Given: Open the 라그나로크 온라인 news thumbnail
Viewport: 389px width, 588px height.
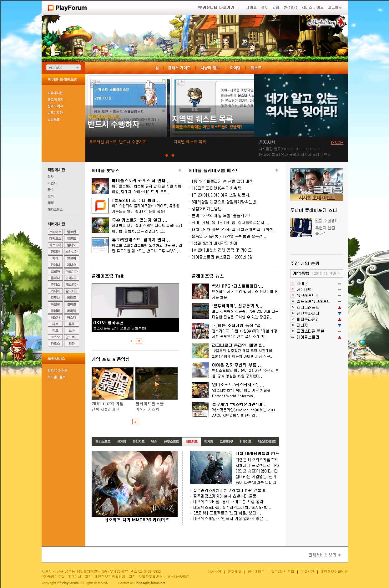Looking at the screenshot, I should click(x=200, y=350).
